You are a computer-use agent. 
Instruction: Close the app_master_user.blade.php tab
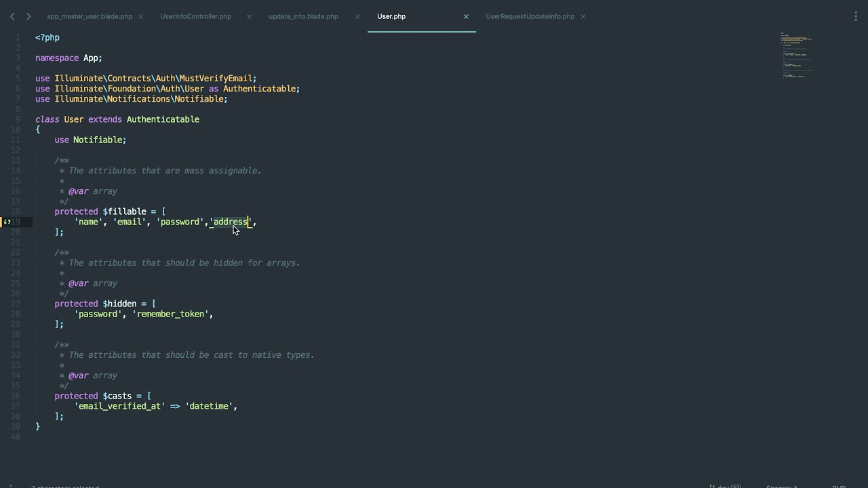point(141,16)
